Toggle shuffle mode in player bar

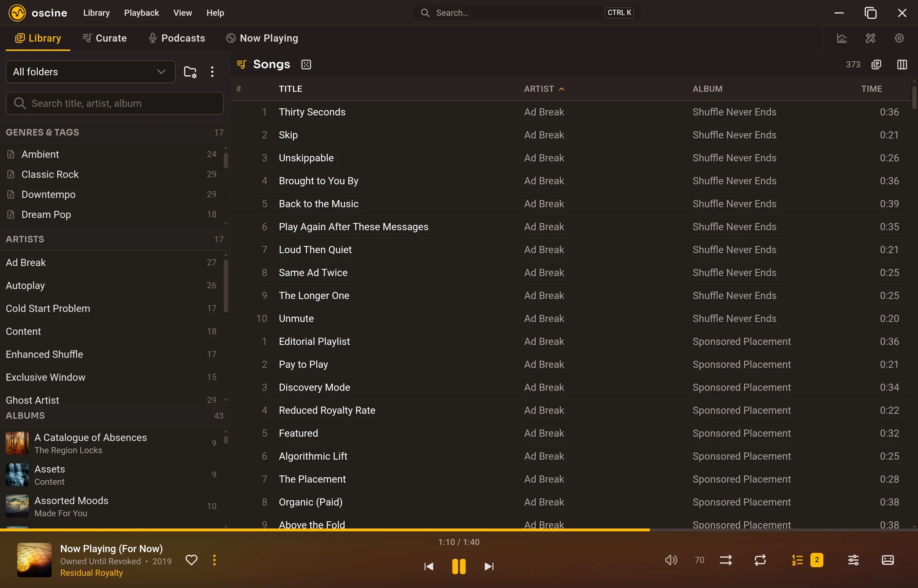pos(725,560)
